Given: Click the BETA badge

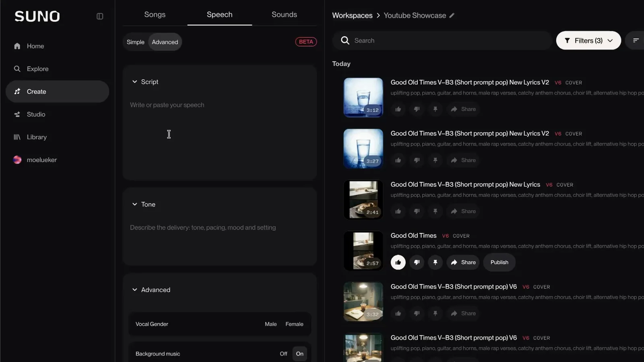Looking at the screenshot, I should pyautogui.click(x=306, y=42).
